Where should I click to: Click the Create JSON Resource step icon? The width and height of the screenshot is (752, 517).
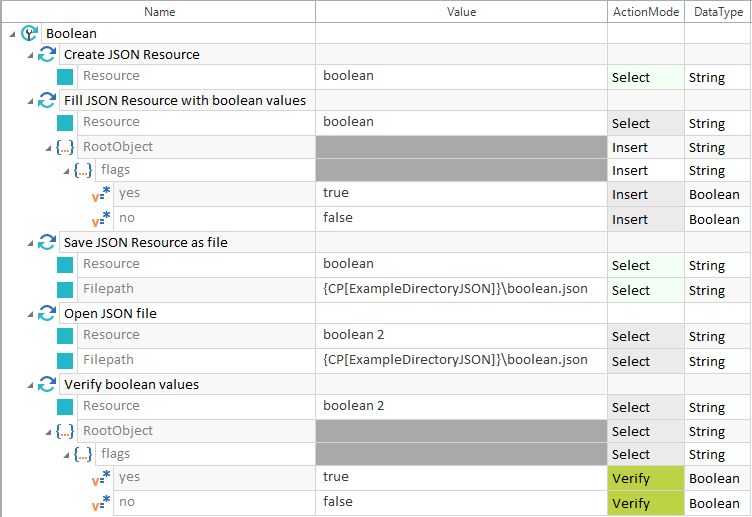pyautogui.click(x=47, y=54)
